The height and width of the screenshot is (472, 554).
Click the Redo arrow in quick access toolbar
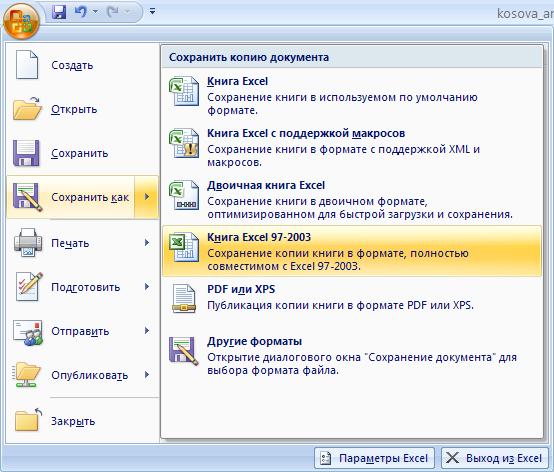[x=113, y=12]
